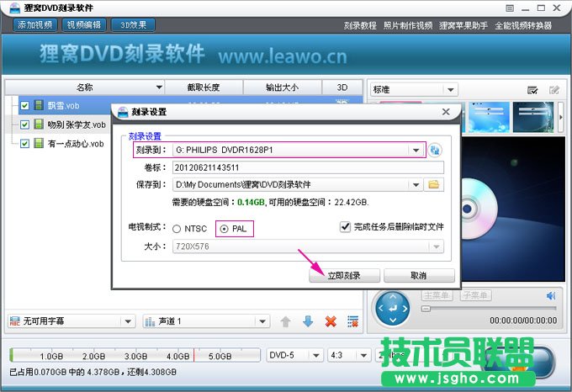
Task: Click the folder browse icon for save path
Action: [x=434, y=184]
